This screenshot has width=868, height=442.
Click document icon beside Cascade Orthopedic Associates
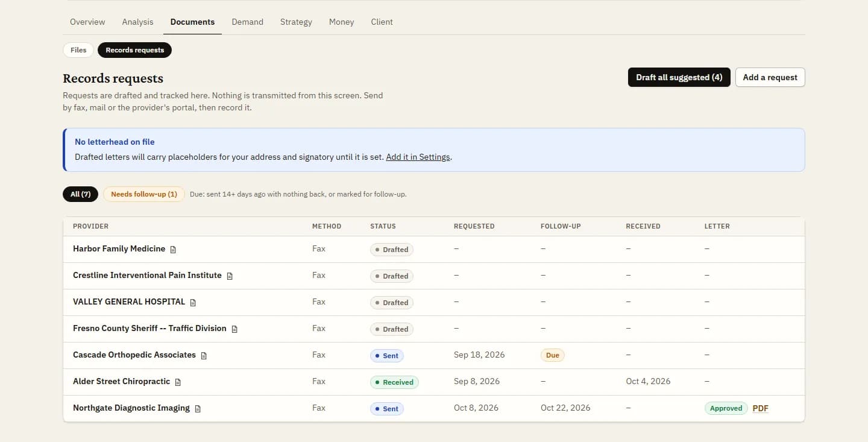(x=204, y=355)
